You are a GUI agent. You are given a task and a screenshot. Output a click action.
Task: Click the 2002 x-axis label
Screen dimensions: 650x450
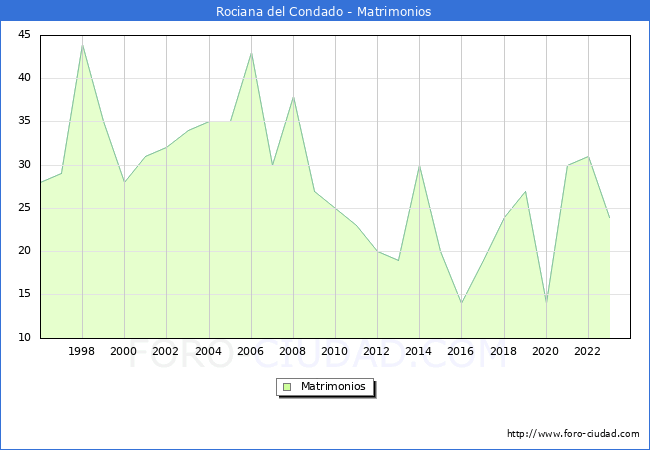point(165,351)
